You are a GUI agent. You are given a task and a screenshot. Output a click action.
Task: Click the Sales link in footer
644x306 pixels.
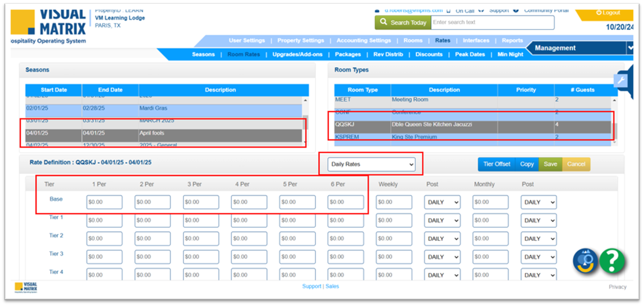[x=332, y=286]
